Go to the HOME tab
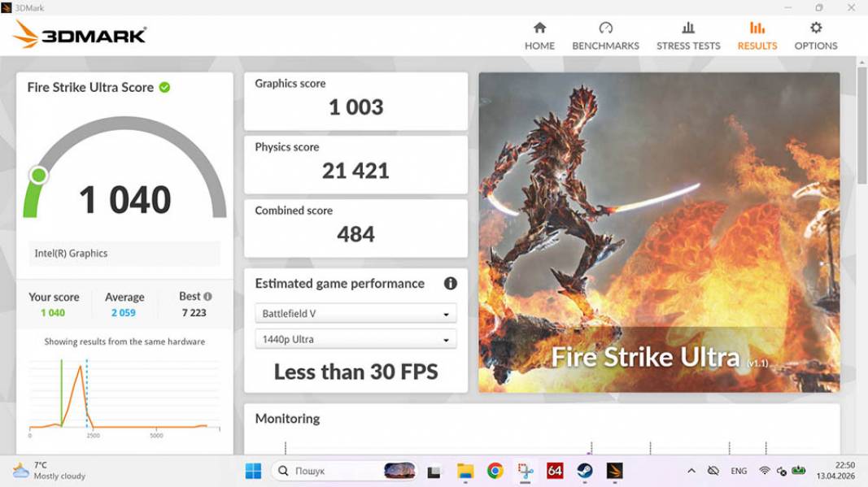Image resolution: width=868 pixels, height=487 pixels. pyautogui.click(x=539, y=36)
